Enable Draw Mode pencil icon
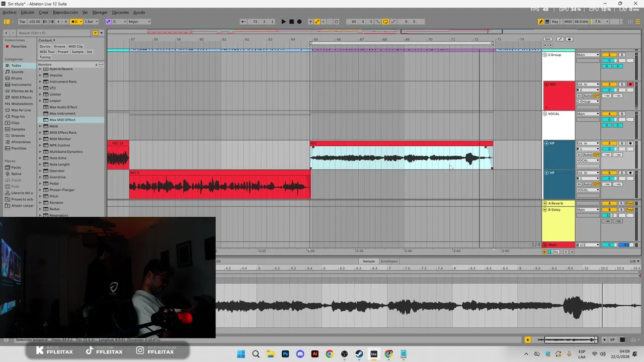This screenshot has width=644, height=362. [x=541, y=22]
